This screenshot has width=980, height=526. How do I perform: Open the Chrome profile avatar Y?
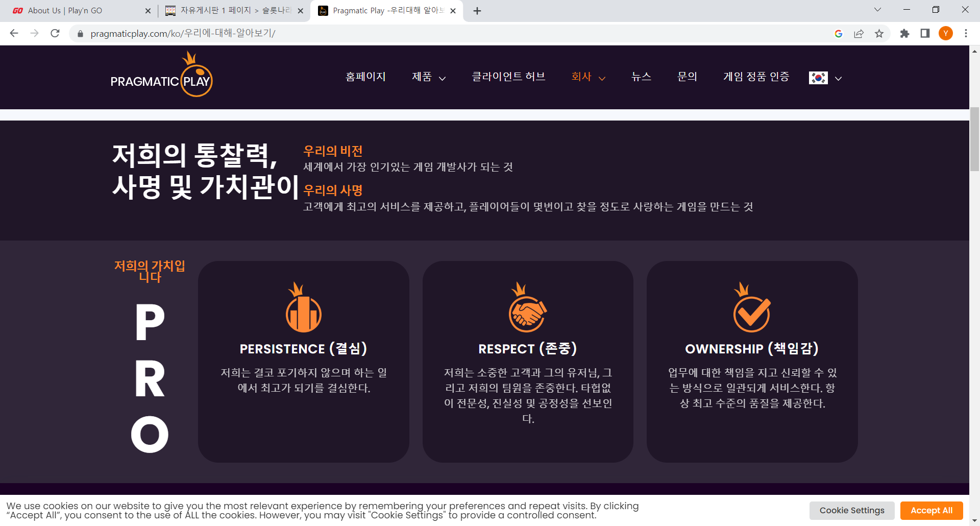[x=946, y=34]
